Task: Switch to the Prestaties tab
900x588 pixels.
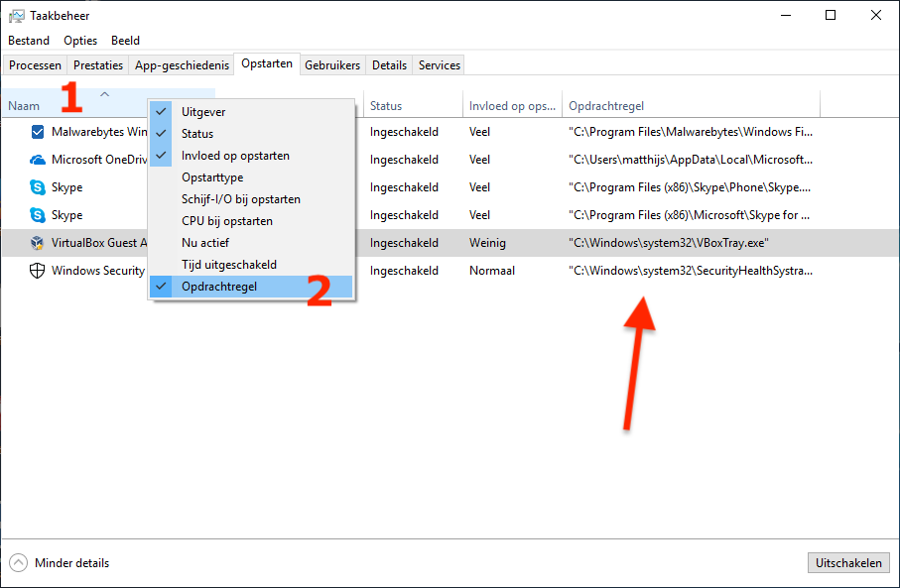Action: [x=98, y=65]
